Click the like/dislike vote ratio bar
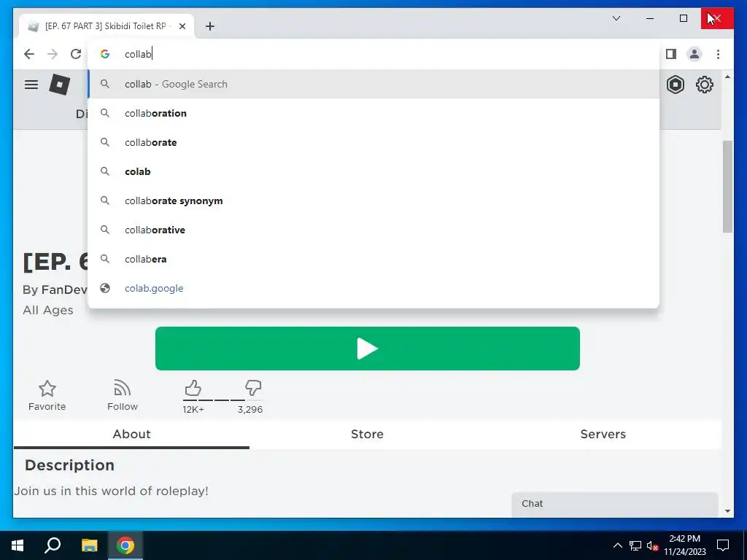This screenshot has height=560, width=747. tap(222, 400)
